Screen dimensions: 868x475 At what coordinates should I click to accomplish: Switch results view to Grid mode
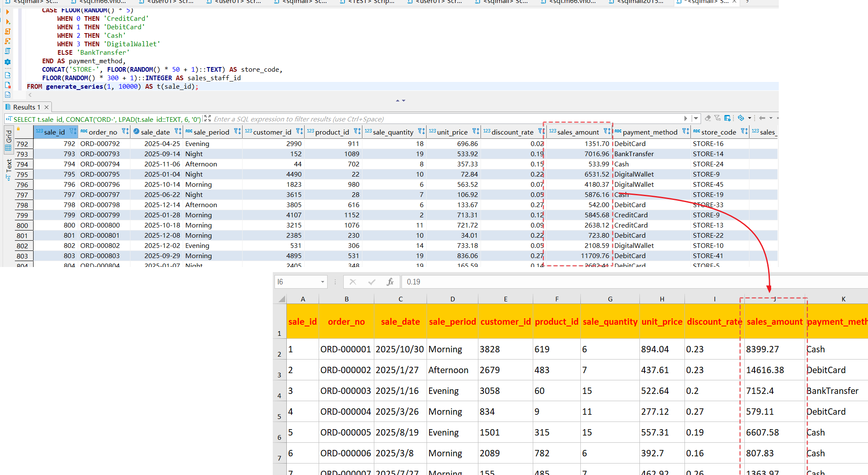pyautogui.click(x=8, y=141)
